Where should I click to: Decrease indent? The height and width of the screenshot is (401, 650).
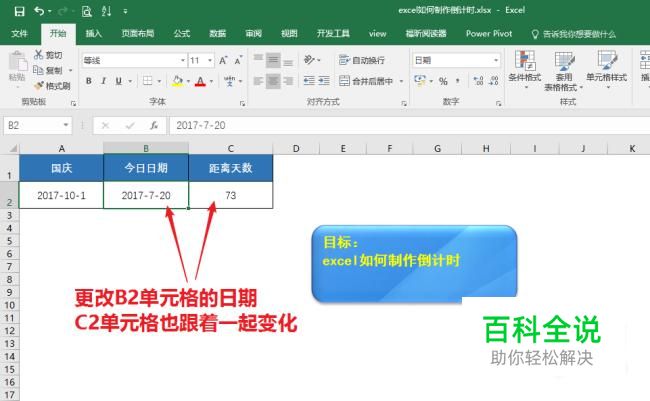click(x=309, y=81)
